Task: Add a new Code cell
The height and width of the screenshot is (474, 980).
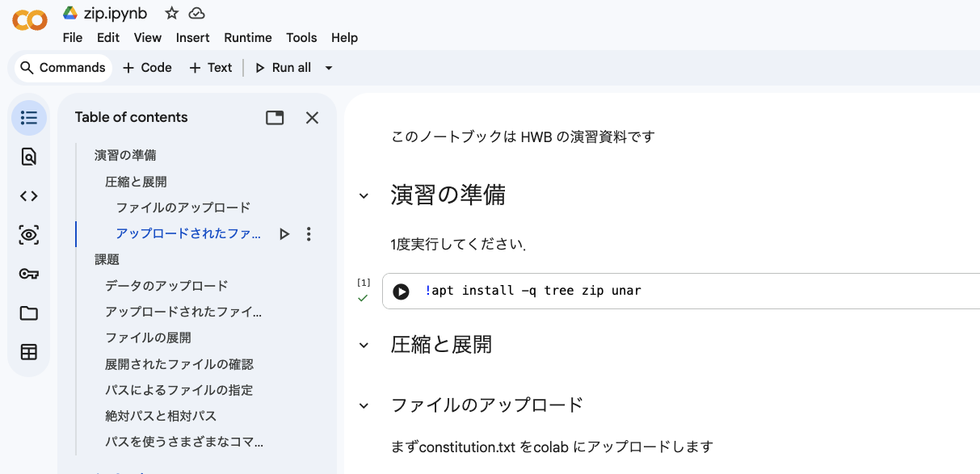Action: 147,68
